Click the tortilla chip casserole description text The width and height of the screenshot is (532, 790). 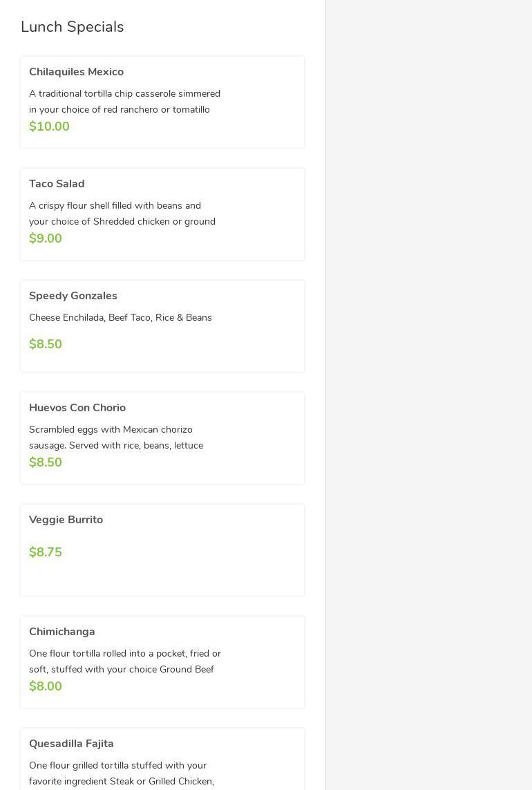[124, 102]
